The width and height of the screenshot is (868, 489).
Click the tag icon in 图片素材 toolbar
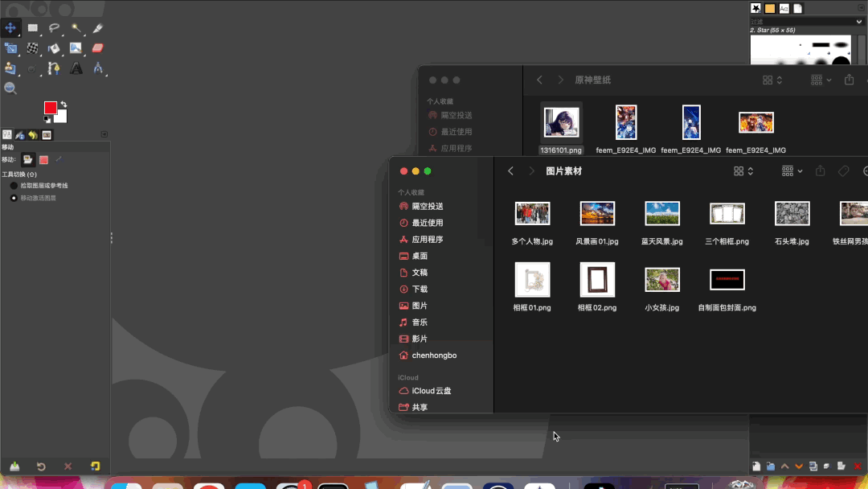point(844,171)
